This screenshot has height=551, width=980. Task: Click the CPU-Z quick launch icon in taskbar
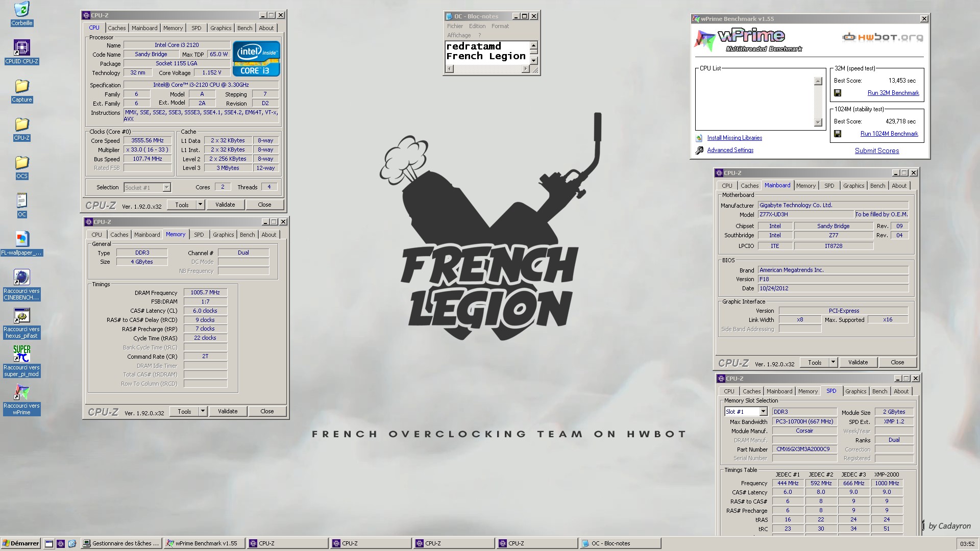coord(61,543)
